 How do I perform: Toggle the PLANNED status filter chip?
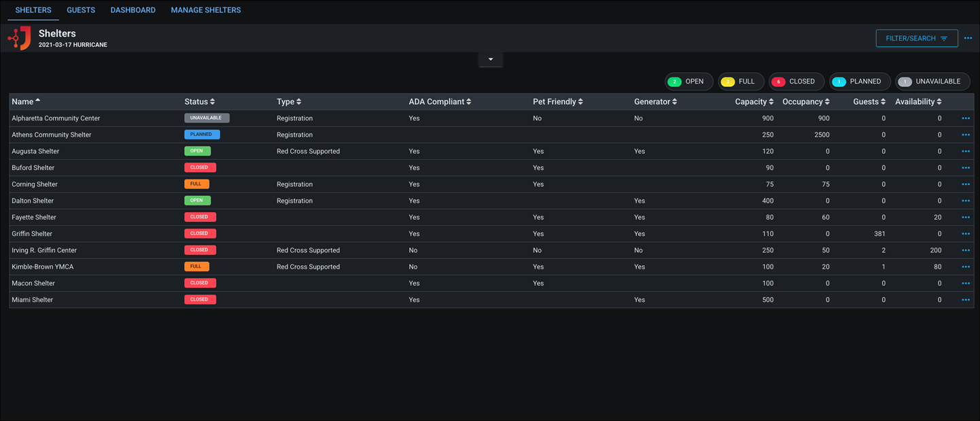tap(859, 81)
